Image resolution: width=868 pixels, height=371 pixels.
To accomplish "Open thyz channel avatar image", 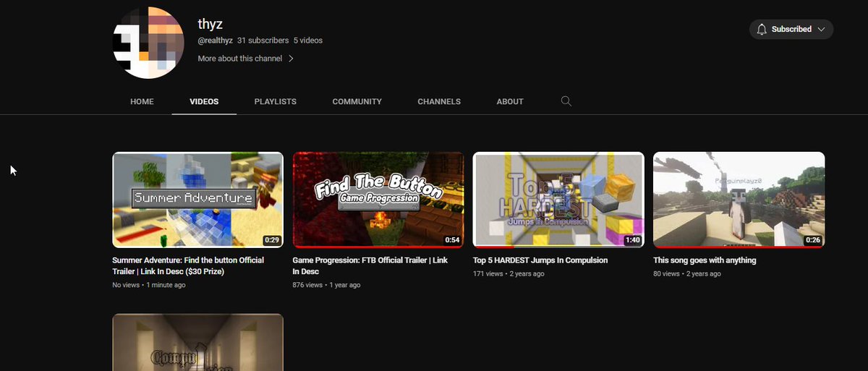I will (x=148, y=43).
